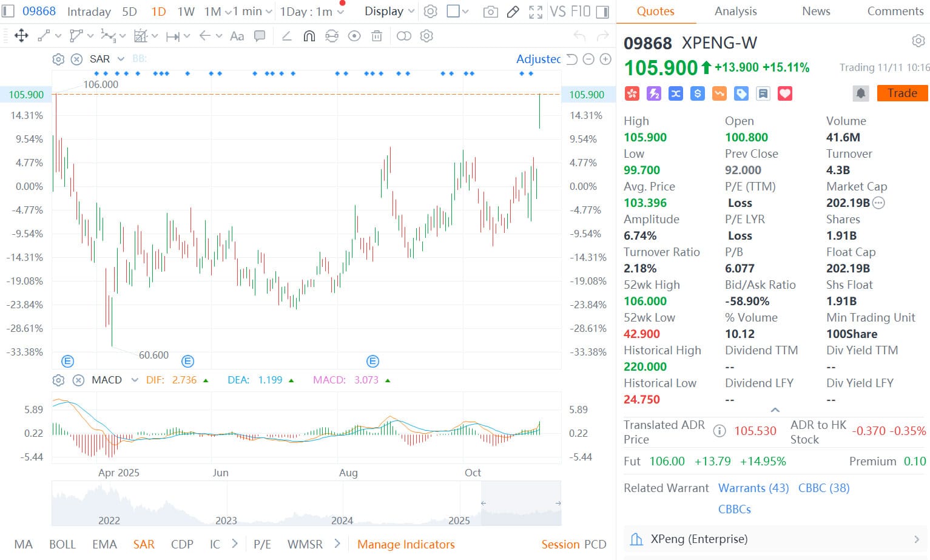Collapse the quote details with the chevron

(x=775, y=409)
